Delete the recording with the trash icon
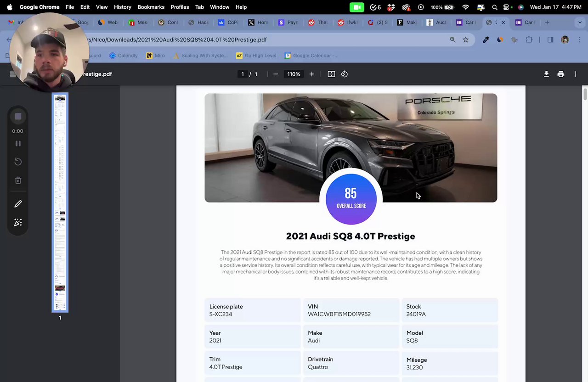The image size is (588, 382). click(18, 180)
